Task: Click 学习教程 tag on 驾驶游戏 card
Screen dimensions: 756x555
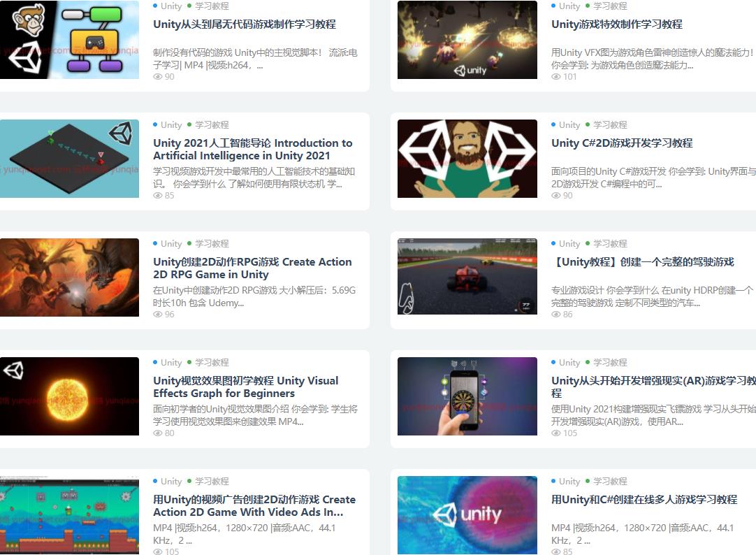Action: (610, 243)
